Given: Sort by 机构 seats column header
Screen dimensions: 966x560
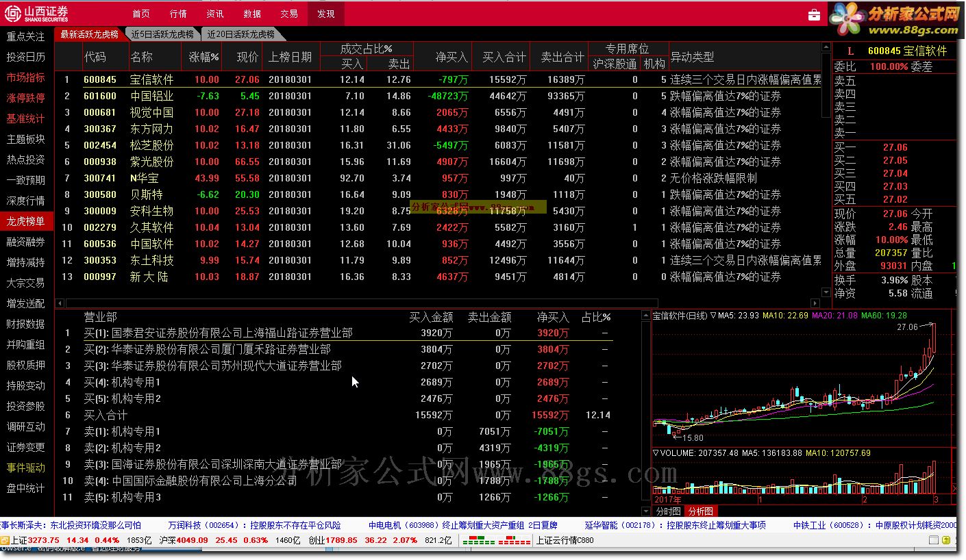Looking at the screenshot, I should (x=654, y=64).
